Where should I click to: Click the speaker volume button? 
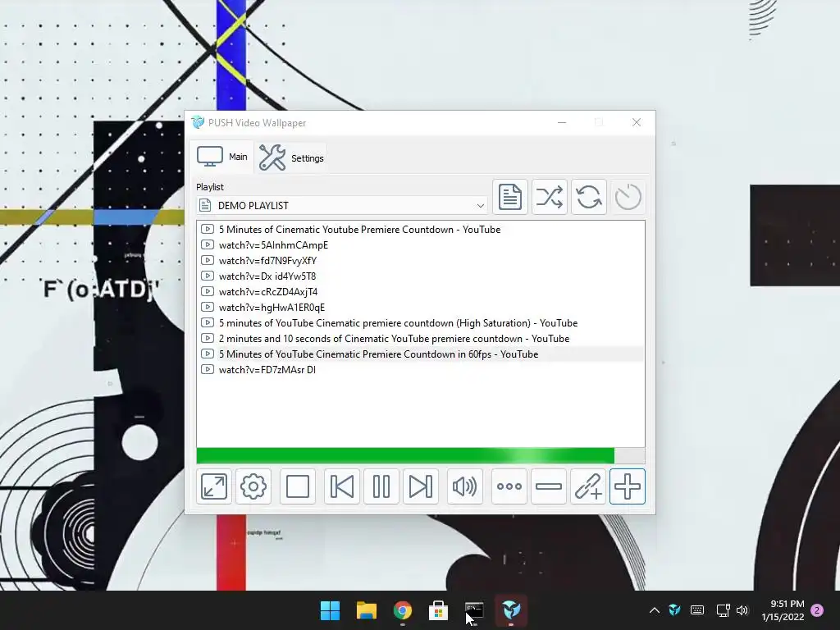(464, 486)
